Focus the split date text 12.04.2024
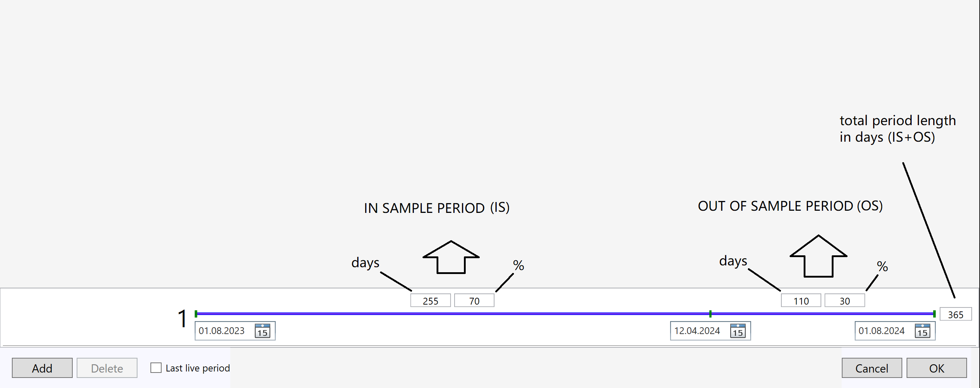Viewport: 980px width, 388px height. click(x=697, y=331)
